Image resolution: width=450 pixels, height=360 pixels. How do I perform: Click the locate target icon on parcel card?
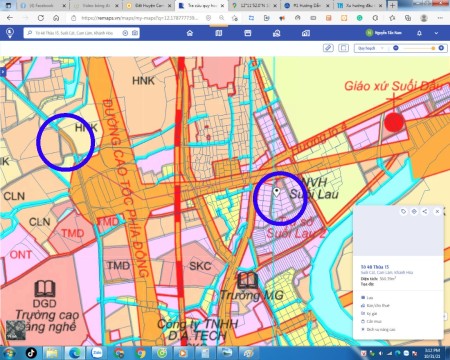414,211
